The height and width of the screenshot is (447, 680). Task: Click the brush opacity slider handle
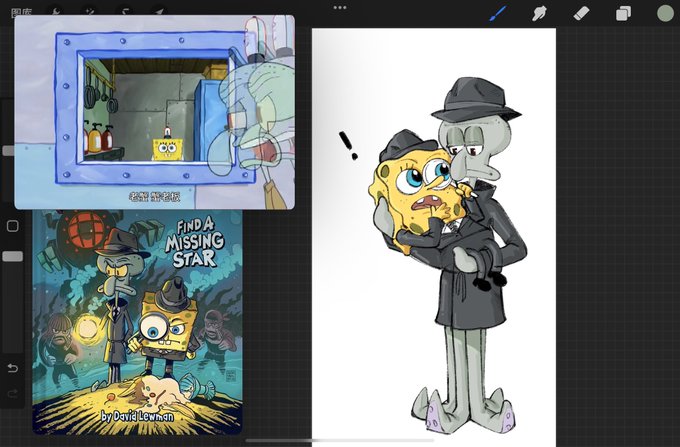point(13,256)
